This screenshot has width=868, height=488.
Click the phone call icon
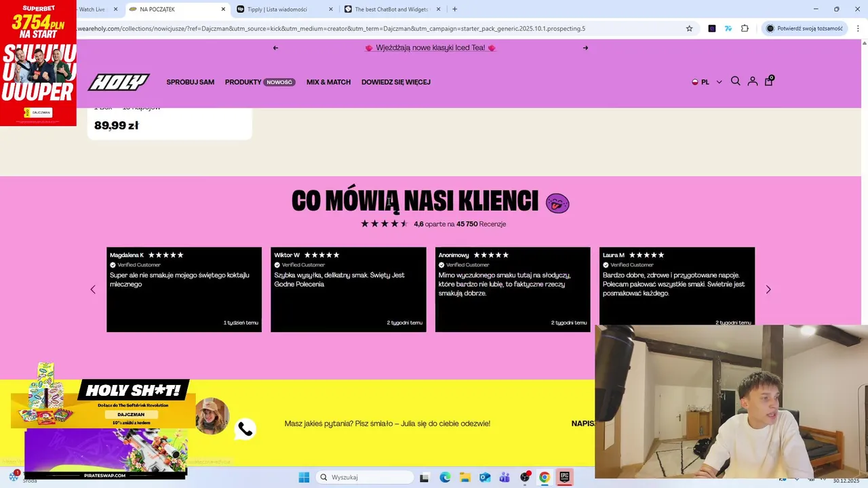(x=245, y=429)
